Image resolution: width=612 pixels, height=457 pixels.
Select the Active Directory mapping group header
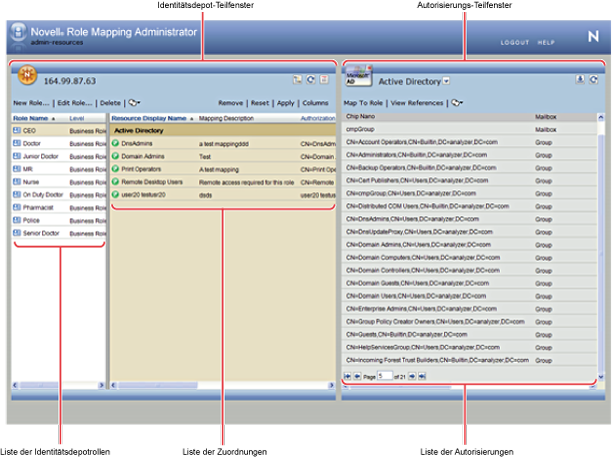(x=223, y=130)
